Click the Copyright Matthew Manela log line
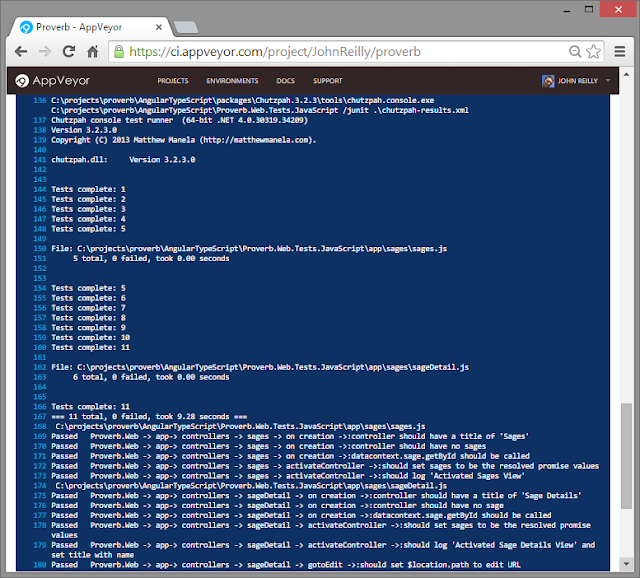 [184, 140]
